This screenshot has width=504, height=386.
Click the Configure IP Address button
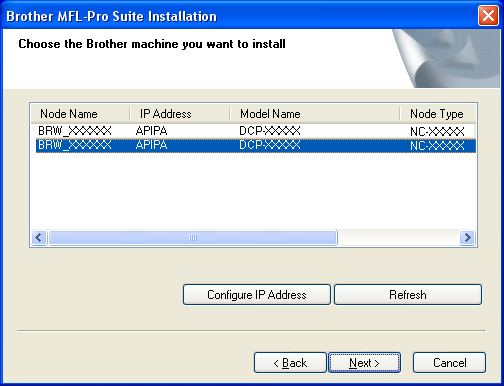257,294
